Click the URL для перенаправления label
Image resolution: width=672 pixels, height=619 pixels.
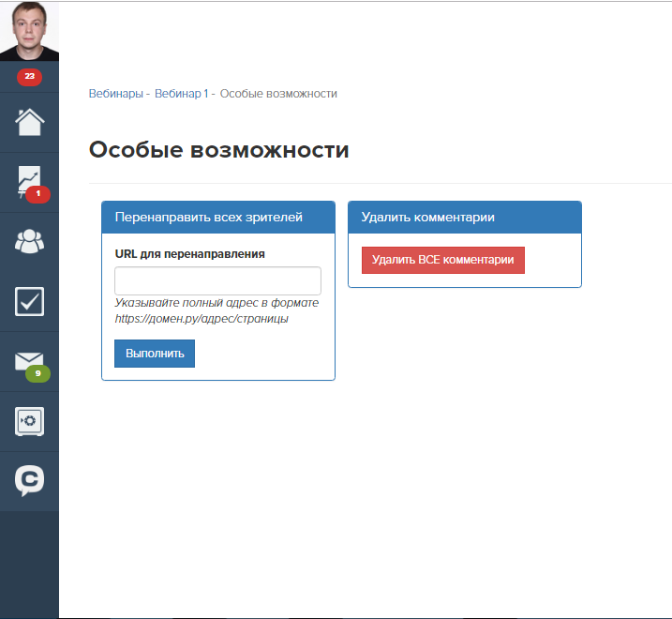(190, 254)
